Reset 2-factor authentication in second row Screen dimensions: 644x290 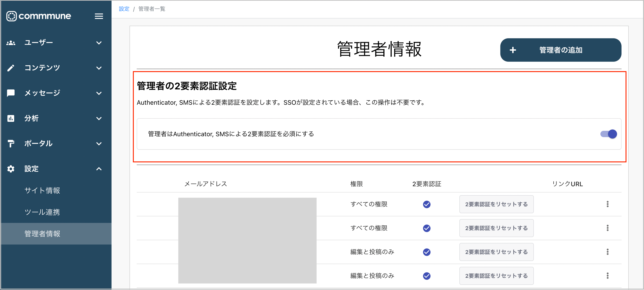pyautogui.click(x=496, y=228)
